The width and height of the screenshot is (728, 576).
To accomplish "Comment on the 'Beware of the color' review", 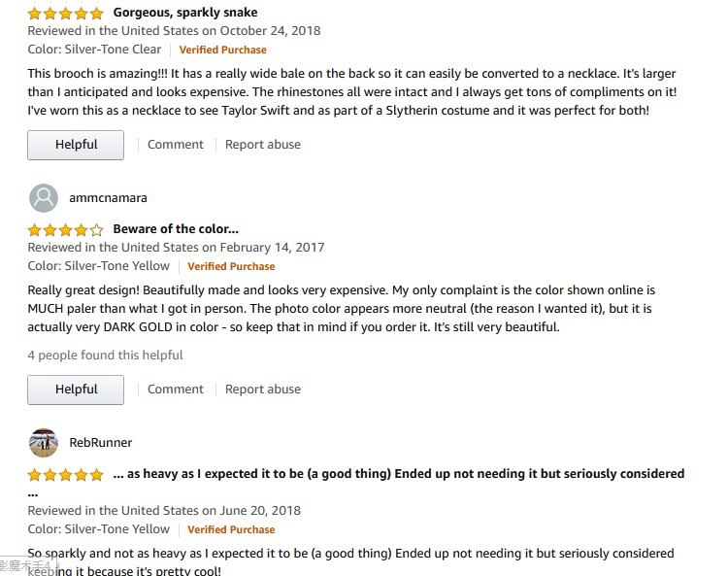I will 176,390.
